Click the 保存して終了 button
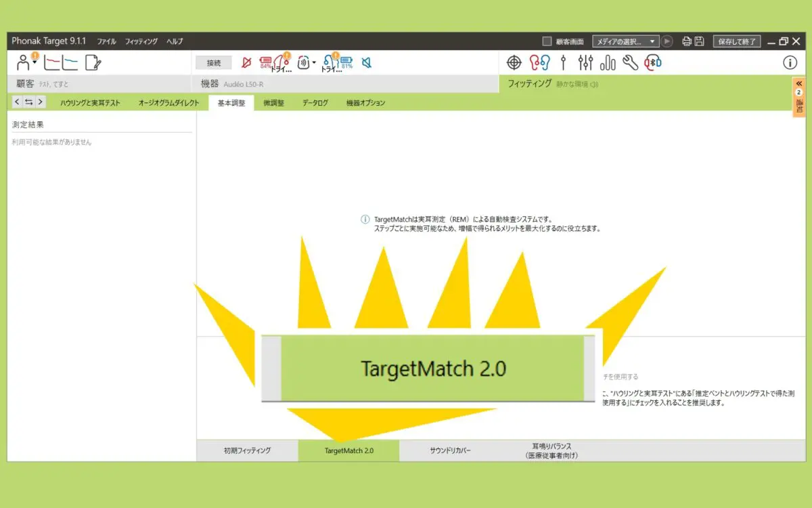 coord(736,41)
